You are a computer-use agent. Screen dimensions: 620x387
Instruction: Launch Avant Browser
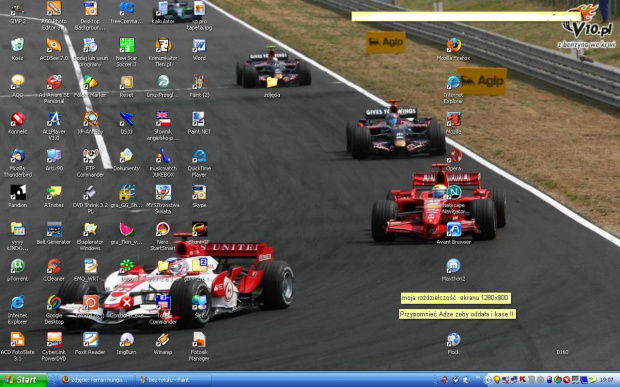[x=454, y=233]
